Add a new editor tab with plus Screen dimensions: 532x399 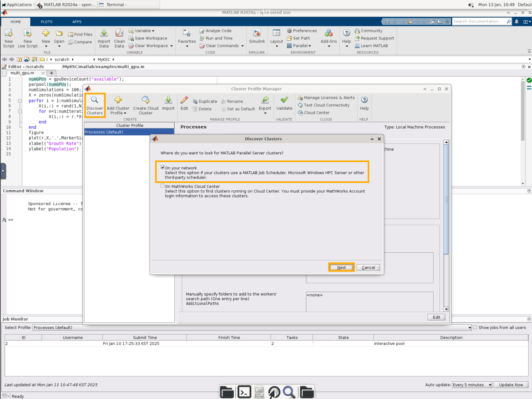tap(51, 73)
